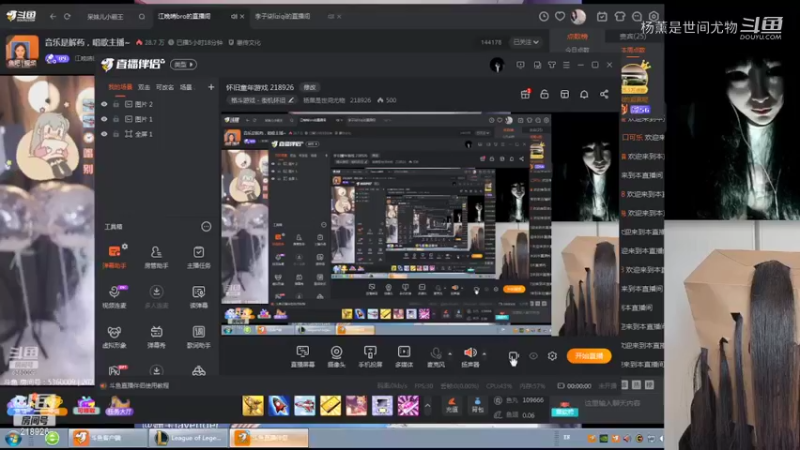Send airplane gift icon
This screenshot has width=800, height=450.
click(x=305, y=406)
